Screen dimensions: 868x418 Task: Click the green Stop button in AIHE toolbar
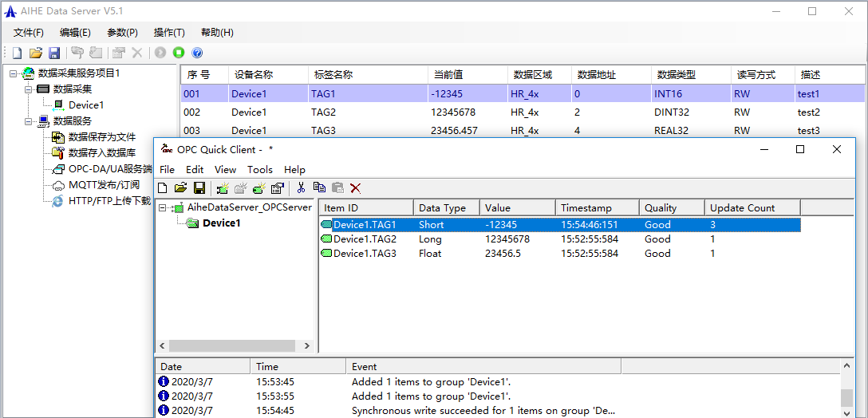179,53
